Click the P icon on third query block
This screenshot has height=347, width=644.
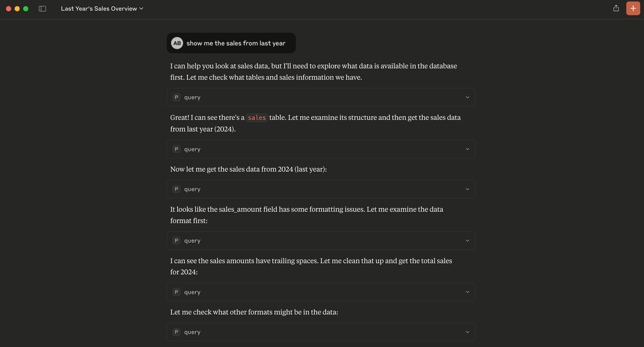176,189
